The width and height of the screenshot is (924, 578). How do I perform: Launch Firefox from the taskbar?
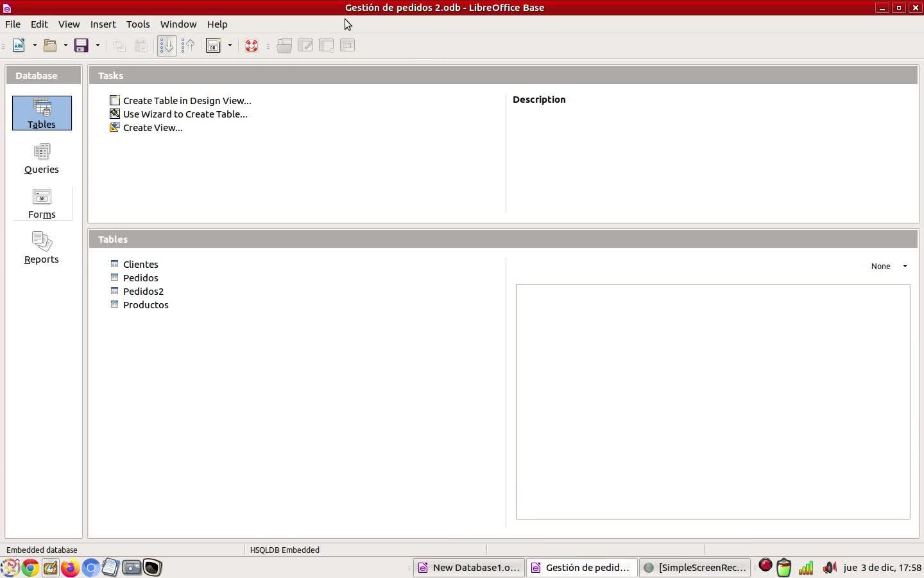tap(71, 568)
